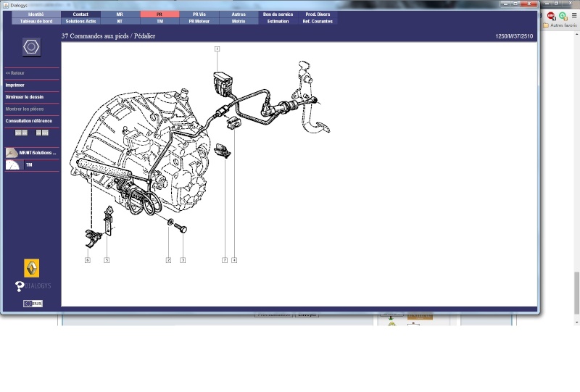Select the Métrio tab
Viewport: 580px width, 392px height.
239,22
